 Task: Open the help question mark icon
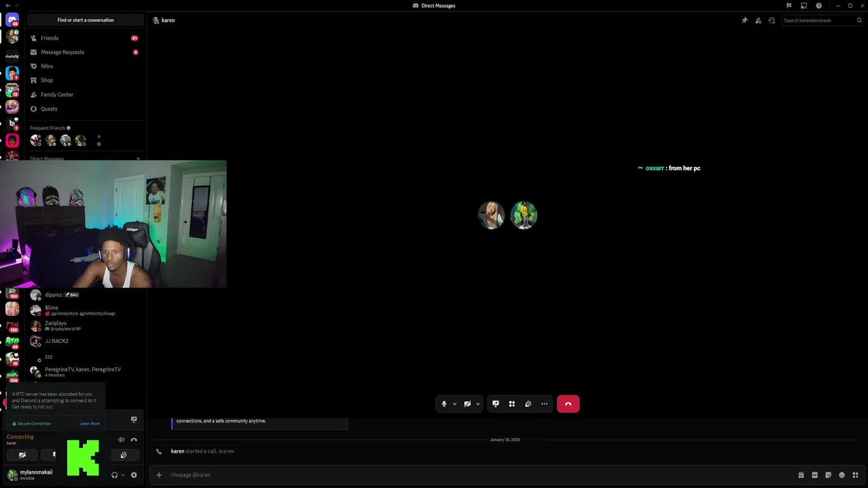(x=818, y=5)
